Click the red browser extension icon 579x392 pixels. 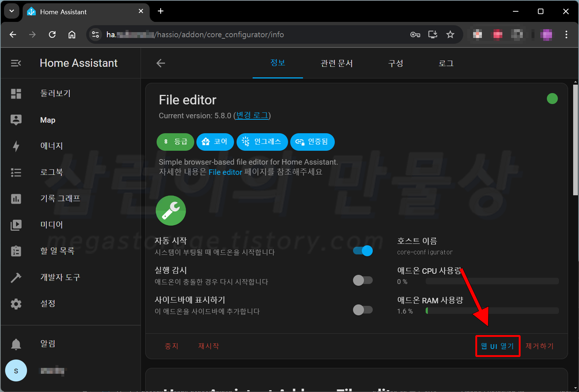pyautogui.click(x=498, y=35)
